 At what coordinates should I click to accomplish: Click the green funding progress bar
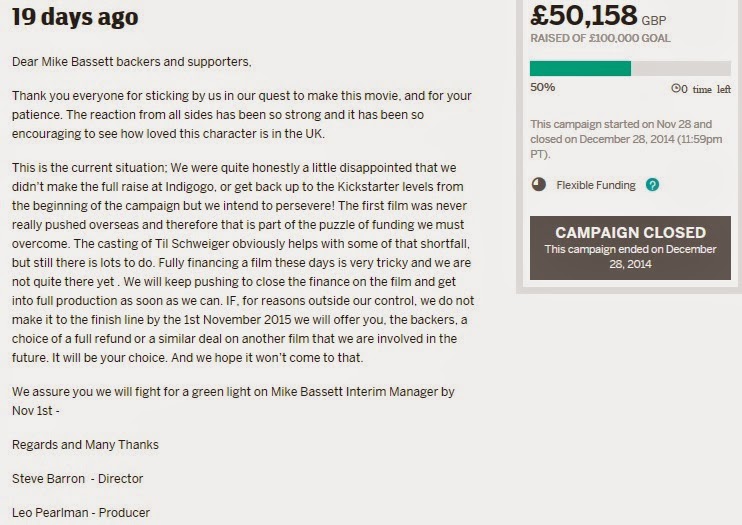tap(580, 68)
